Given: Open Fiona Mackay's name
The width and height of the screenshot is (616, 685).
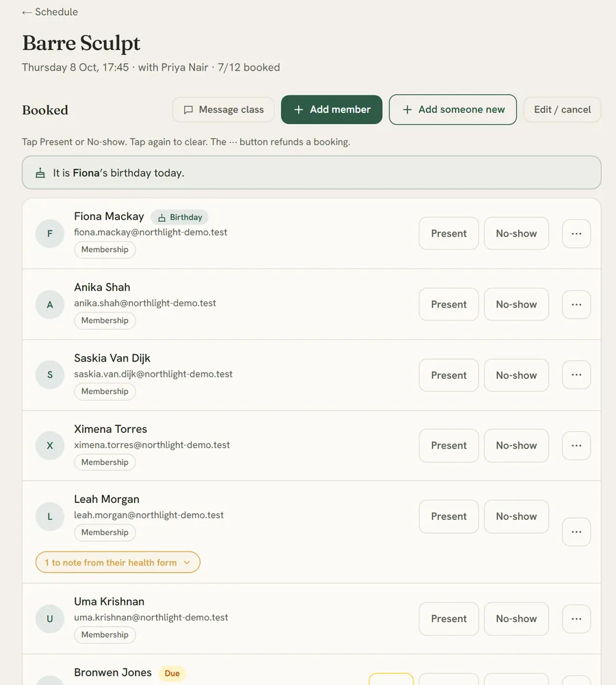Looking at the screenshot, I should [x=109, y=216].
